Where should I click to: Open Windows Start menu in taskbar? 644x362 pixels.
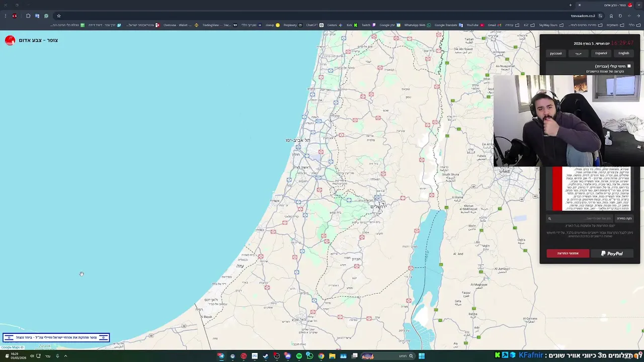tap(422, 356)
